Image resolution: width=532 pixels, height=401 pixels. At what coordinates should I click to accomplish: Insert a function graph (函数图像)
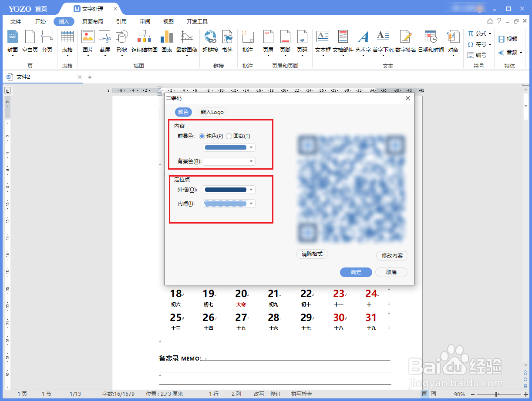(187, 43)
